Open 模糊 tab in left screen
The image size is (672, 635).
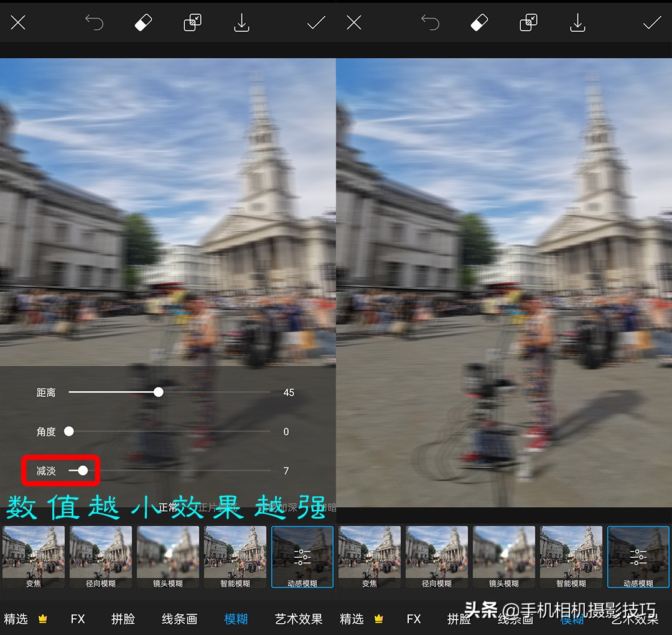tap(236, 619)
